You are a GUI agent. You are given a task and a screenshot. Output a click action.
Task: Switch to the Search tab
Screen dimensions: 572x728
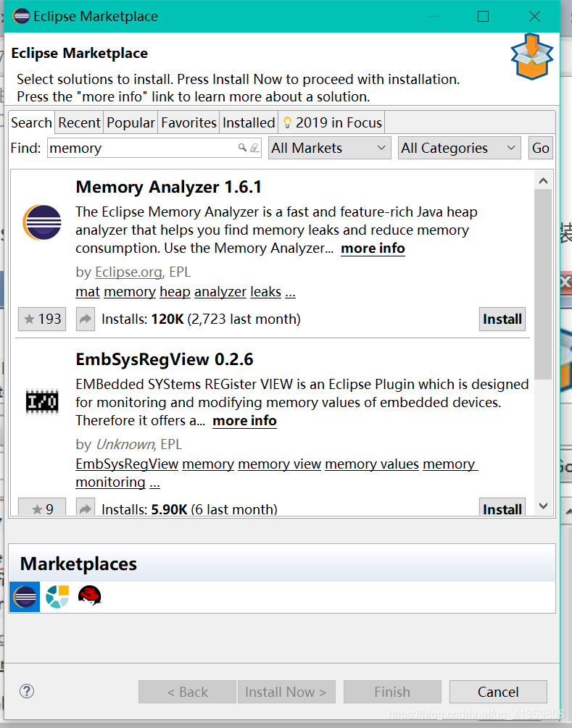tap(32, 122)
